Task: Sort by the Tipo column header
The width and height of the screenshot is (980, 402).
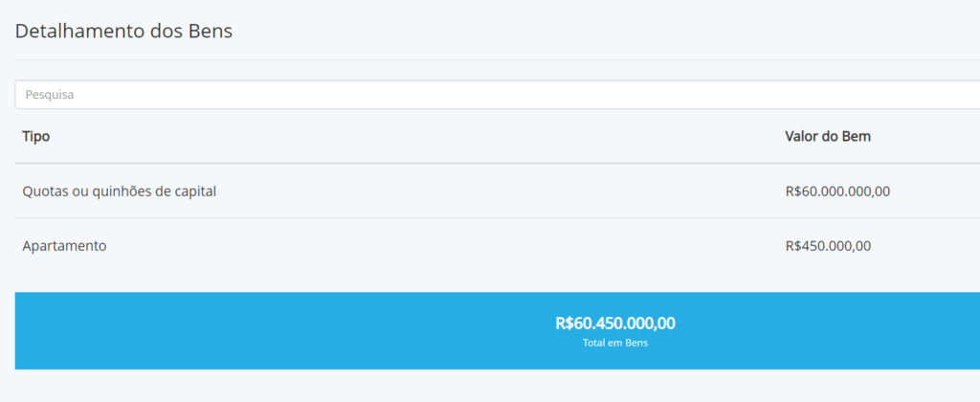Action: point(36,136)
